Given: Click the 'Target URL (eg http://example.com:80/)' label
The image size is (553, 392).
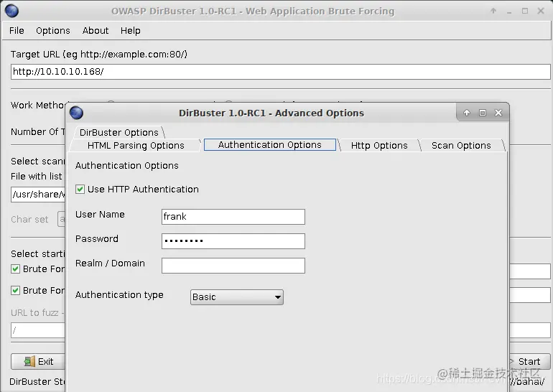Looking at the screenshot, I should click(99, 55).
